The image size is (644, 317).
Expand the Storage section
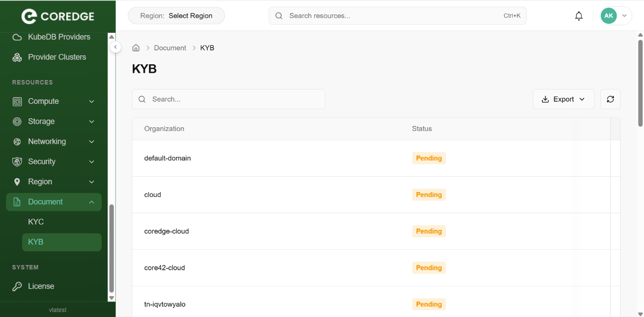[54, 121]
